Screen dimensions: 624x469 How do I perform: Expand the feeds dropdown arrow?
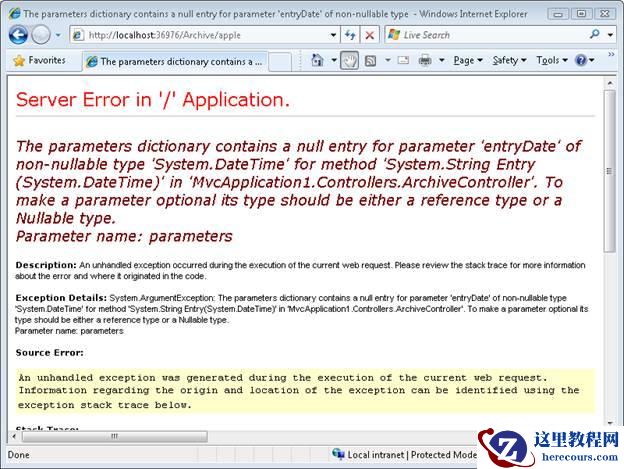pyautogui.click(x=388, y=60)
